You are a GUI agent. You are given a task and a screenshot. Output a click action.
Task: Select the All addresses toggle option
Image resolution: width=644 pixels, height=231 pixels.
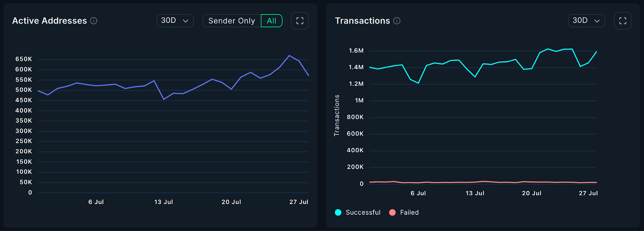(272, 21)
